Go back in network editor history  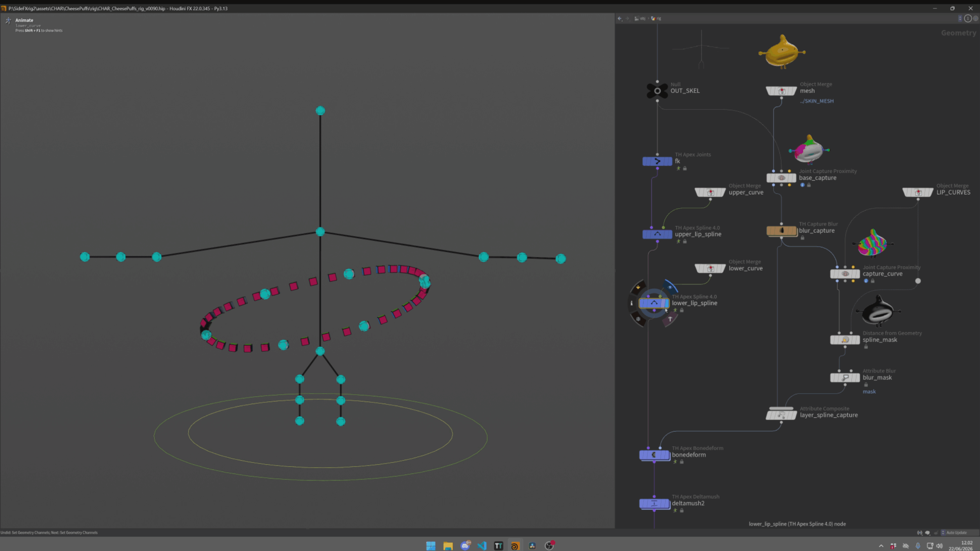[620, 18]
